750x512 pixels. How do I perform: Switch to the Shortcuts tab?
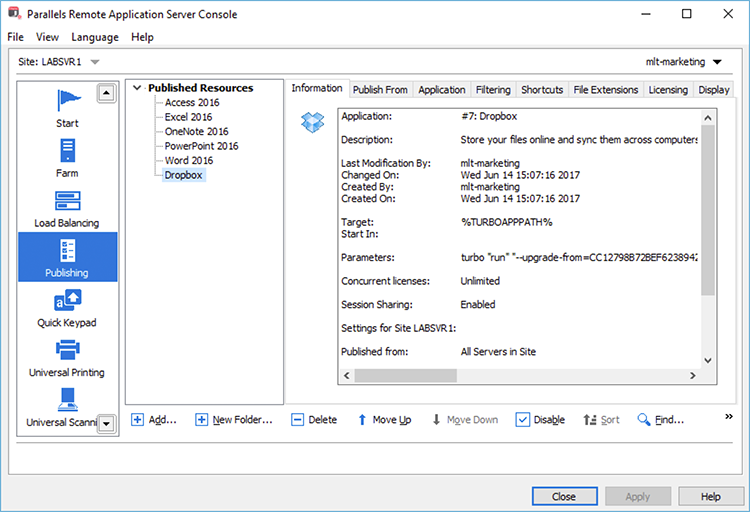click(542, 89)
